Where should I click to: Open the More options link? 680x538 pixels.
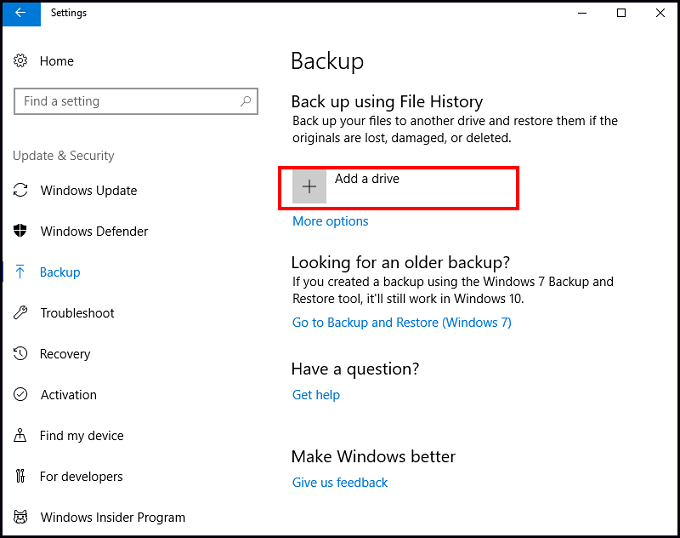(x=330, y=221)
